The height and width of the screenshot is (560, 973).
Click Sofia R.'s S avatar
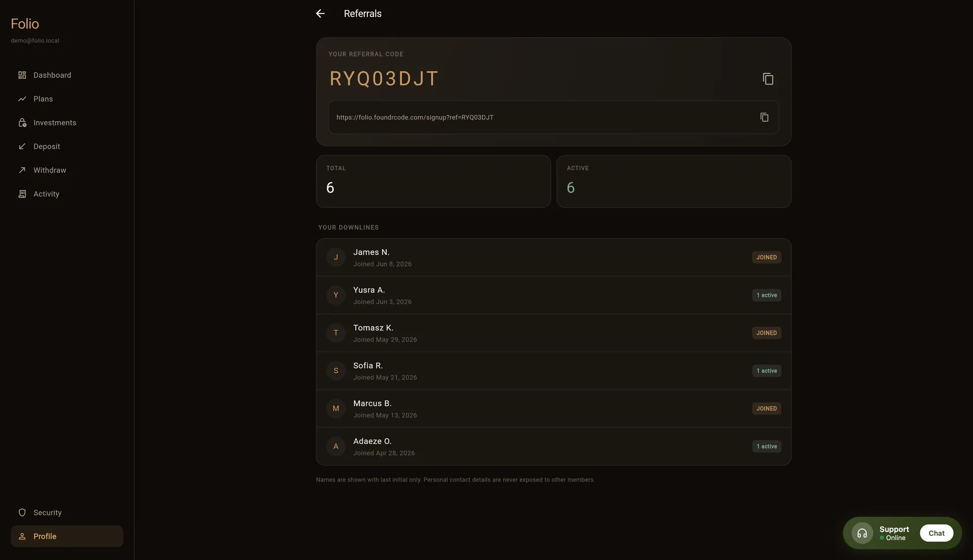(335, 371)
